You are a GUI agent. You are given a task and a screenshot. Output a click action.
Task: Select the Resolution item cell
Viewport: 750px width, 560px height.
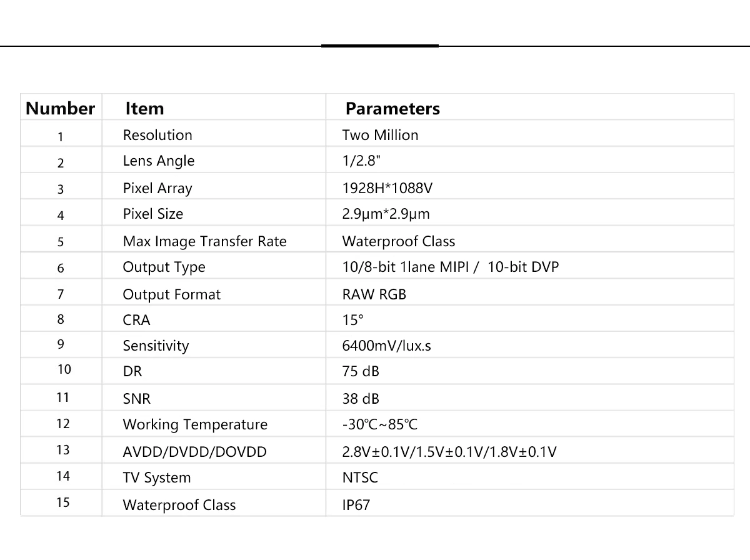tap(157, 135)
